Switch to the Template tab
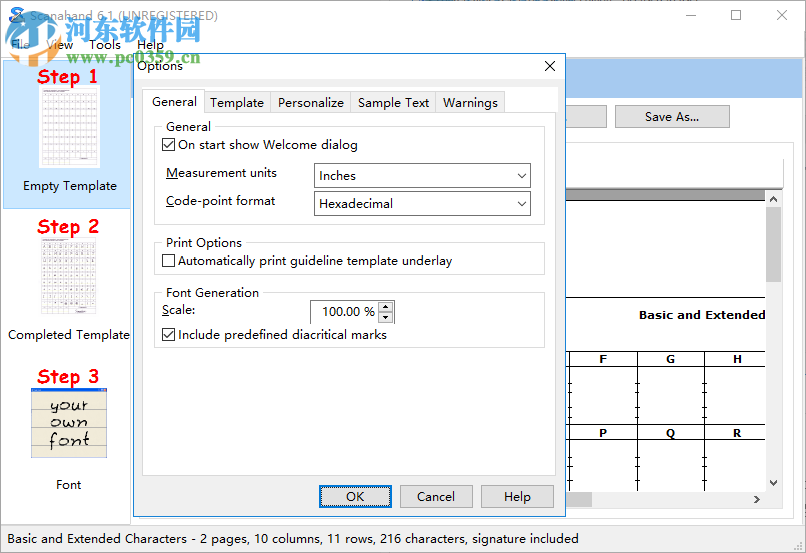 pos(237,103)
